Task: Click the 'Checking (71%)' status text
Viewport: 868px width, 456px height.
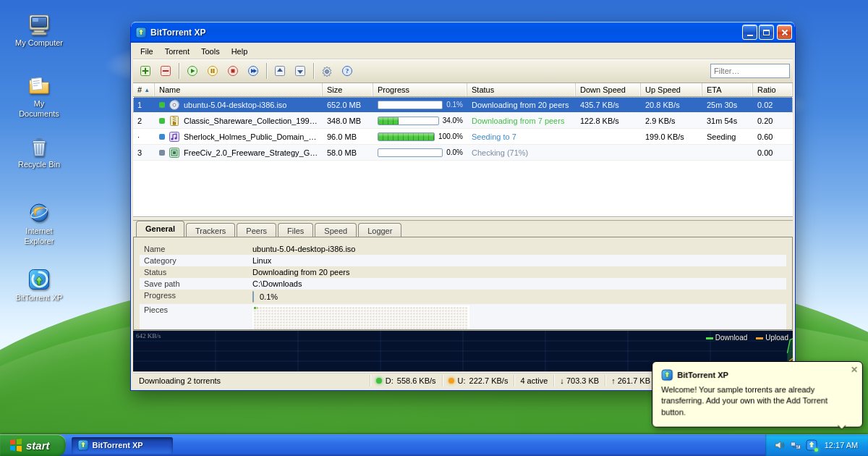Action: (500, 153)
